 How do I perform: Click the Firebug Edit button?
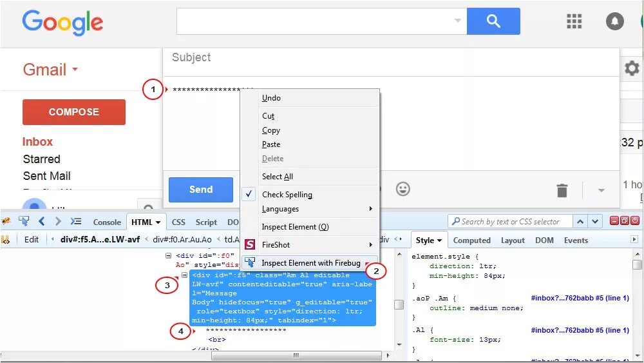point(31,240)
